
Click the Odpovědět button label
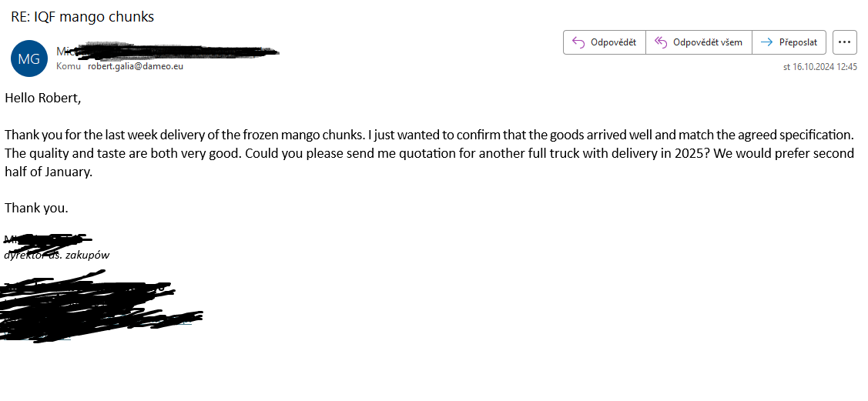(613, 42)
